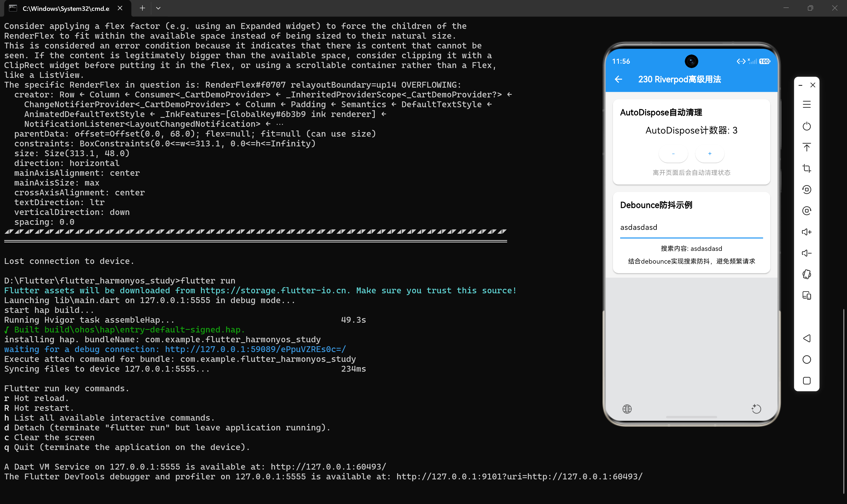Close the emulator toolbar panel
The height and width of the screenshot is (504, 847).
pos(813,85)
